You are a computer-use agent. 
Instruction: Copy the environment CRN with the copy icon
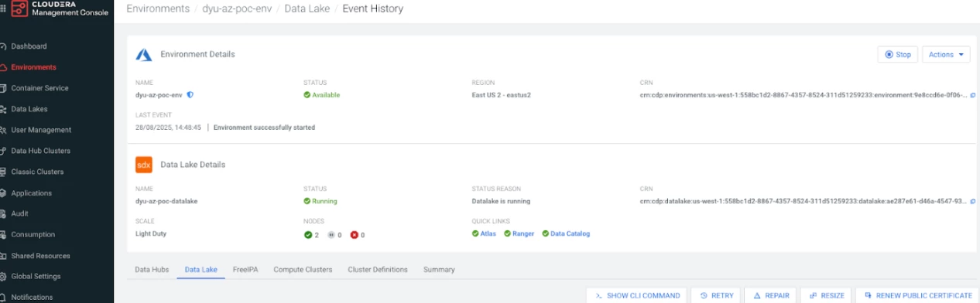[973, 95]
